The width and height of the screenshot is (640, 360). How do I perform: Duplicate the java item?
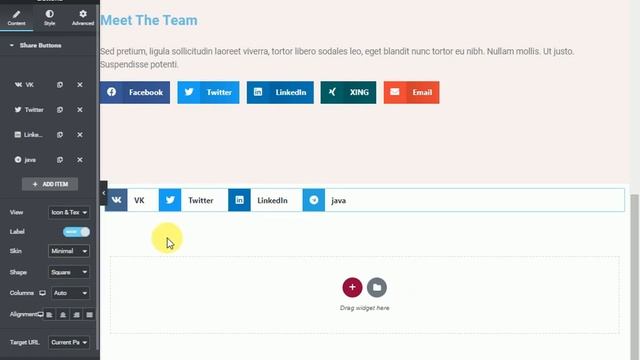(x=60, y=160)
